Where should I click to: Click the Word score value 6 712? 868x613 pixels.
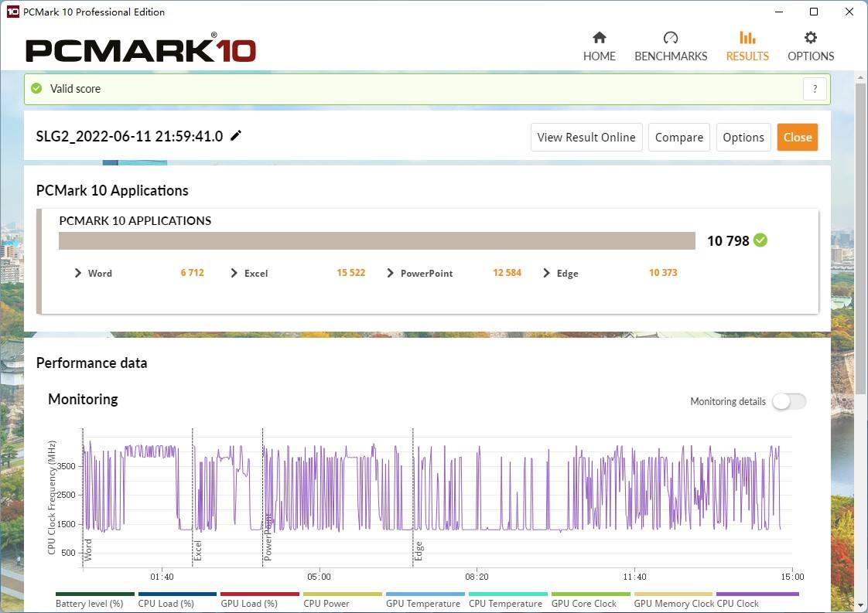point(192,273)
